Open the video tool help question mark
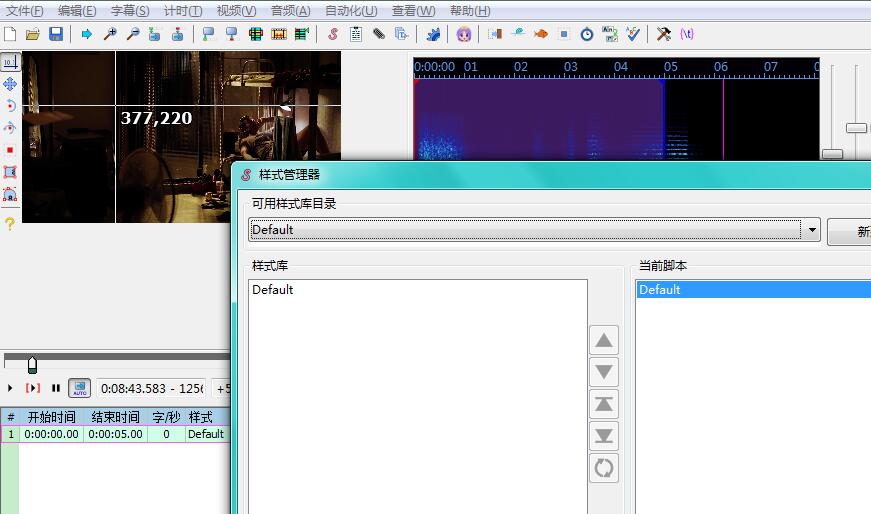The height and width of the screenshot is (514, 871). [10, 224]
